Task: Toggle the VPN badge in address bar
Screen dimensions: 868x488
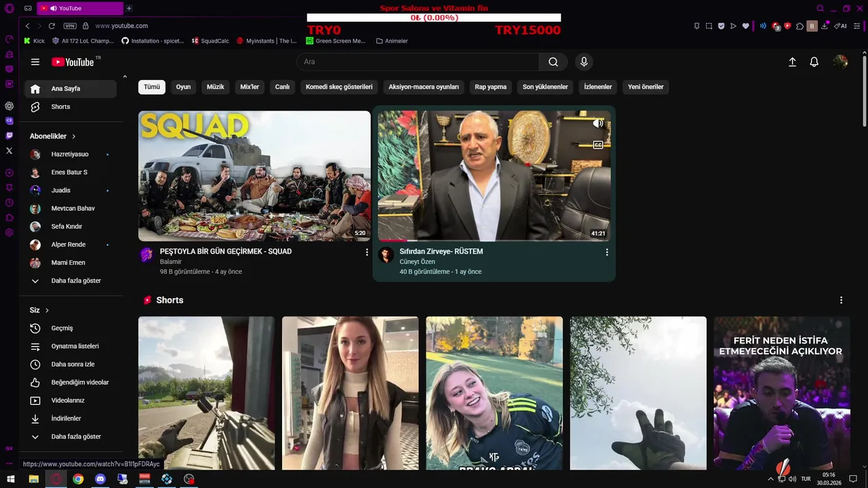Action: [70, 26]
